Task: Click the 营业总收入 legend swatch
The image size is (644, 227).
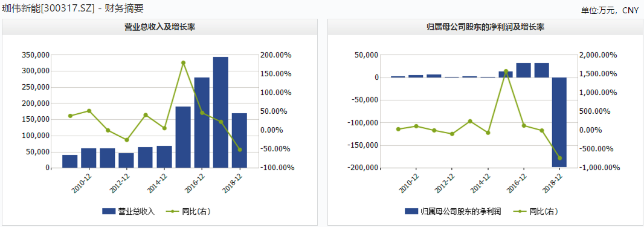Action: point(109,211)
